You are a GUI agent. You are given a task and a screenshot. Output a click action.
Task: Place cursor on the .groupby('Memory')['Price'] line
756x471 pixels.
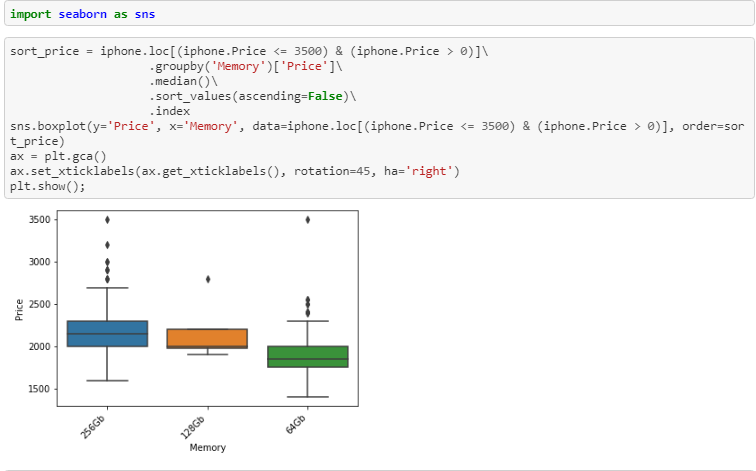click(246, 66)
